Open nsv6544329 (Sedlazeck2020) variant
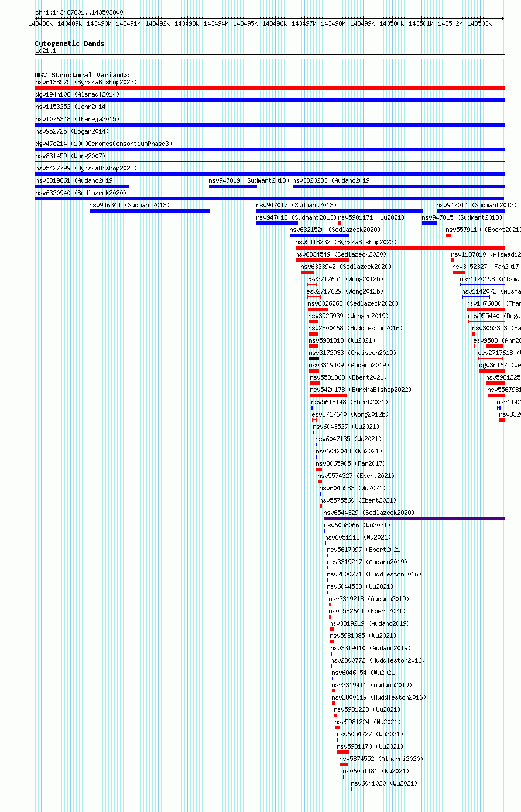This screenshot has width=521, height=812. 369,513
